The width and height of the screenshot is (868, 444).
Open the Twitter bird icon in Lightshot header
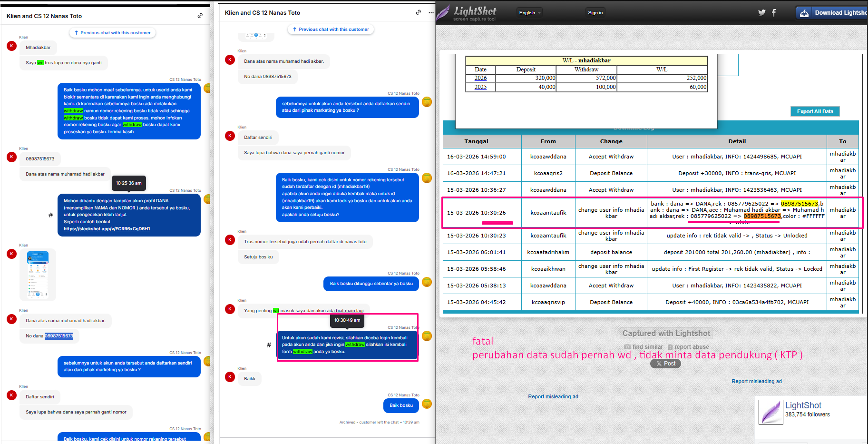[761, 13]
